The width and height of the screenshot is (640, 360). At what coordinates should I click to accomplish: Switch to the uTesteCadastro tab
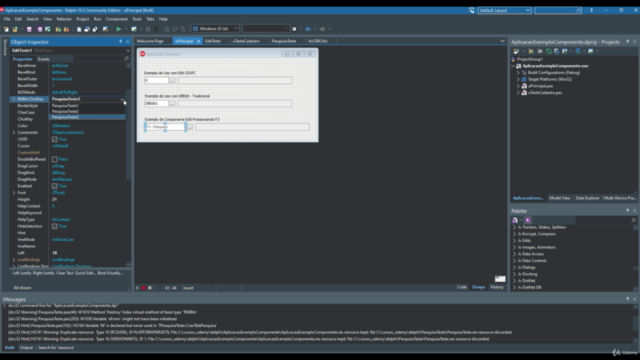(246, 41)
